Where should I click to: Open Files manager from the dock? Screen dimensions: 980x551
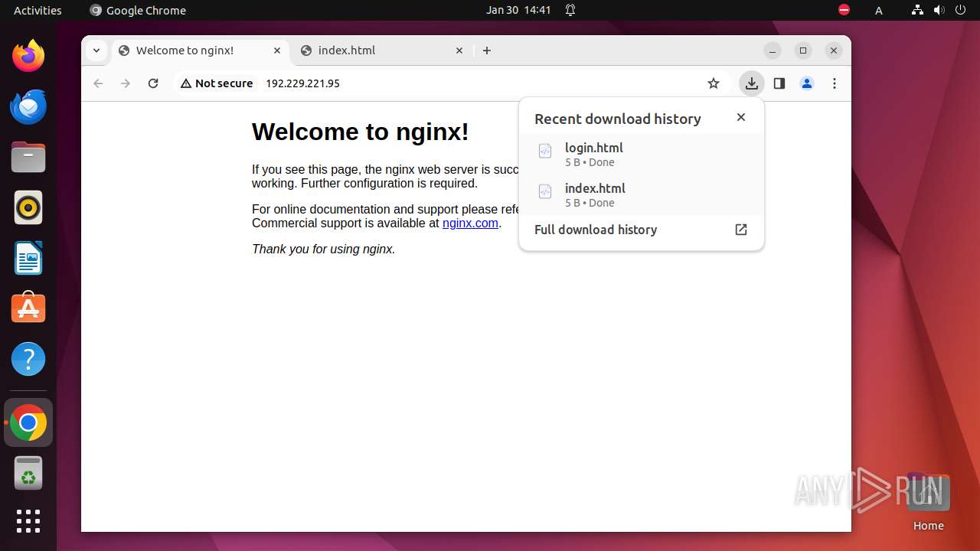point(28,157)
